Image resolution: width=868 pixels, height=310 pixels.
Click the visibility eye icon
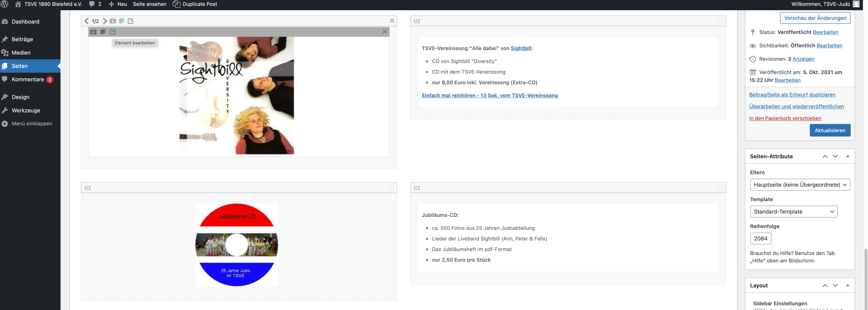[753, 46]
